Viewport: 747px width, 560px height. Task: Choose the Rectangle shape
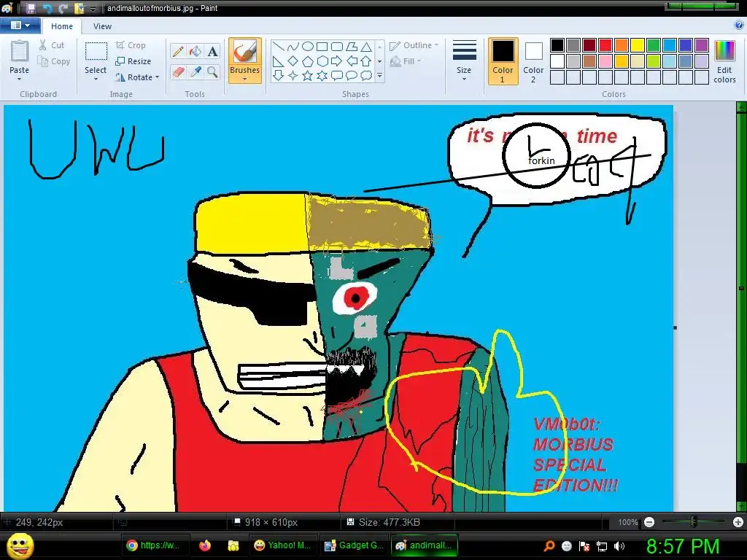pyautogui.click(x=322, y=47)
